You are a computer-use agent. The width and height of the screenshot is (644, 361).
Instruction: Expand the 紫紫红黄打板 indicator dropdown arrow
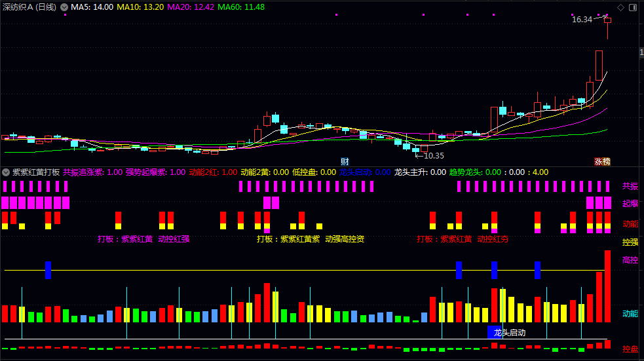click(x=6, y=172)
